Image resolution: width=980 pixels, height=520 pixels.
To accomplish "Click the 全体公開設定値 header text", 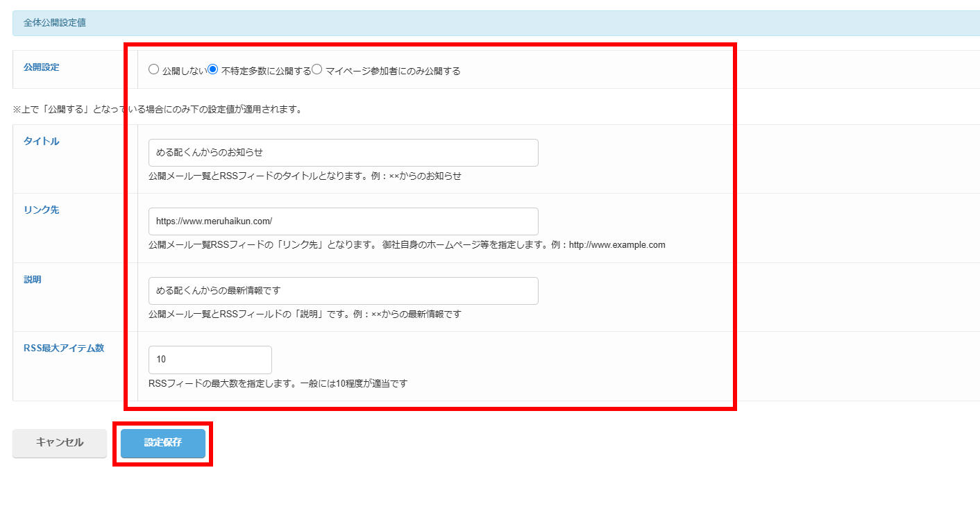I will click(x=55, y=23).
